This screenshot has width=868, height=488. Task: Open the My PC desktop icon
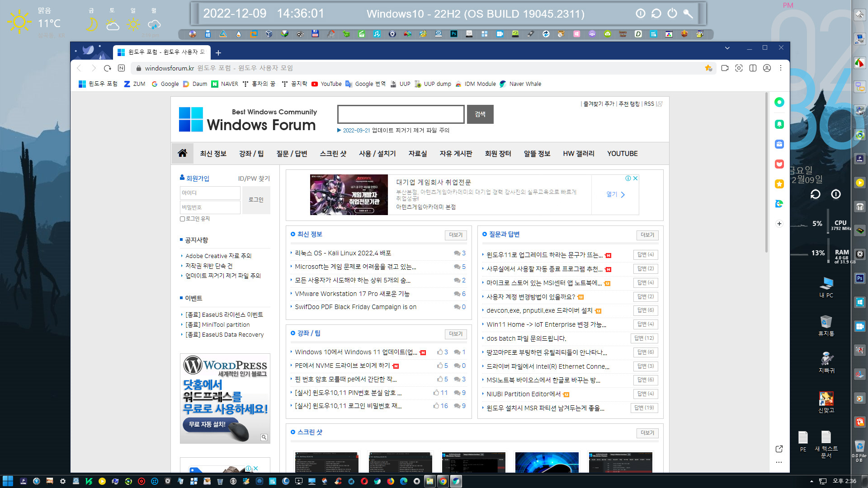(826, 287)
